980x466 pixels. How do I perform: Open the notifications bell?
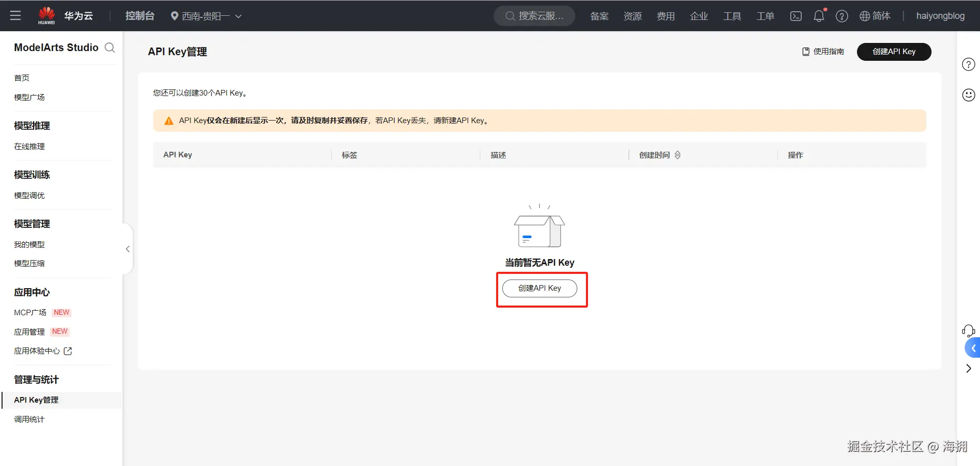(819, 16)
